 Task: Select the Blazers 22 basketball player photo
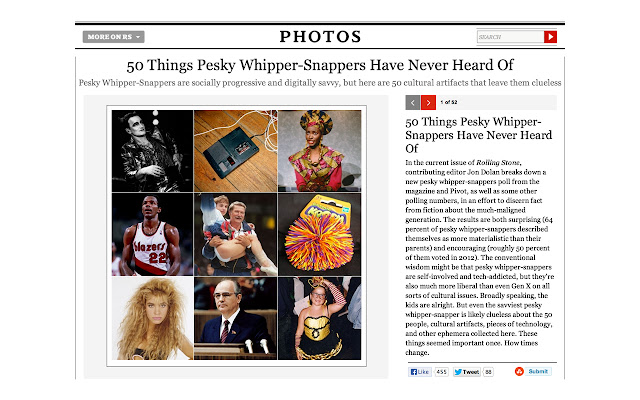tap(152, 235)
